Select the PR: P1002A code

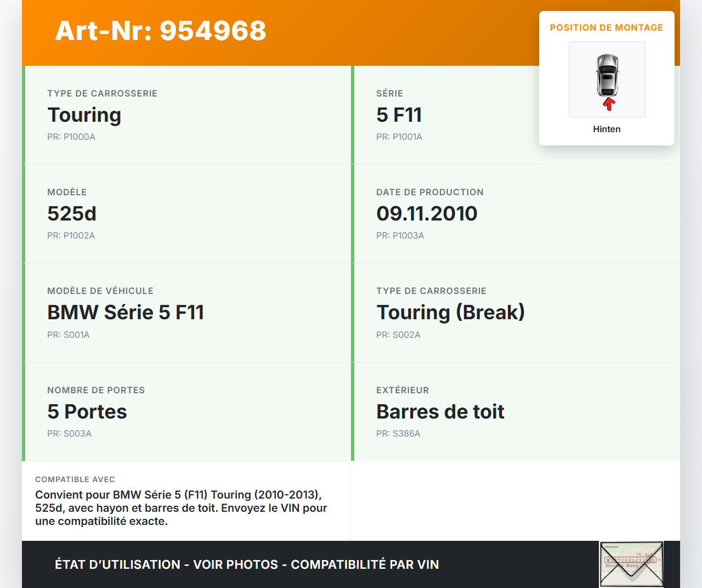71,235
